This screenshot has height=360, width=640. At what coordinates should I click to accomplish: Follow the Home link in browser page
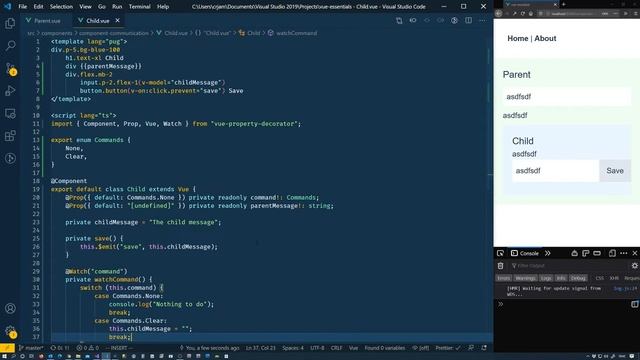point(518,38)
